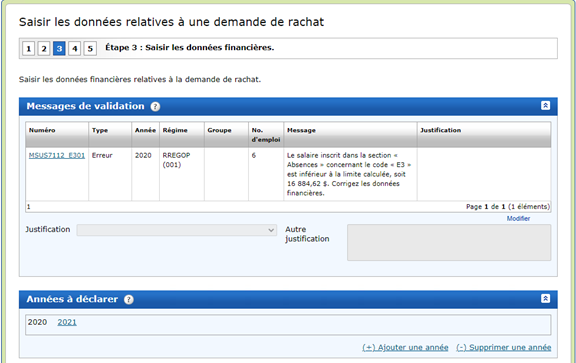This screenshot has height=363, width=576.
Task: Sort by No. d'emploi column header
Action: click(266, 134)
